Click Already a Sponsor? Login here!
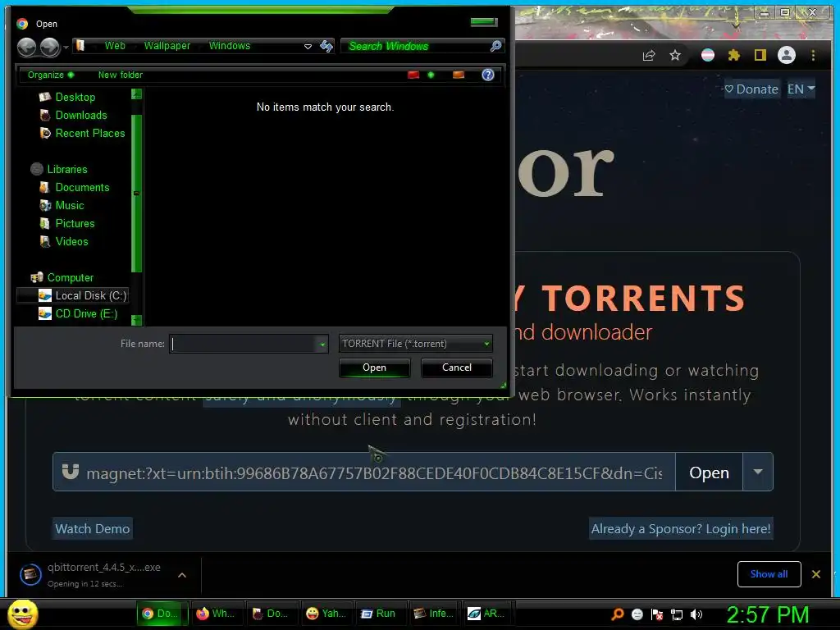 click(681, 529)
